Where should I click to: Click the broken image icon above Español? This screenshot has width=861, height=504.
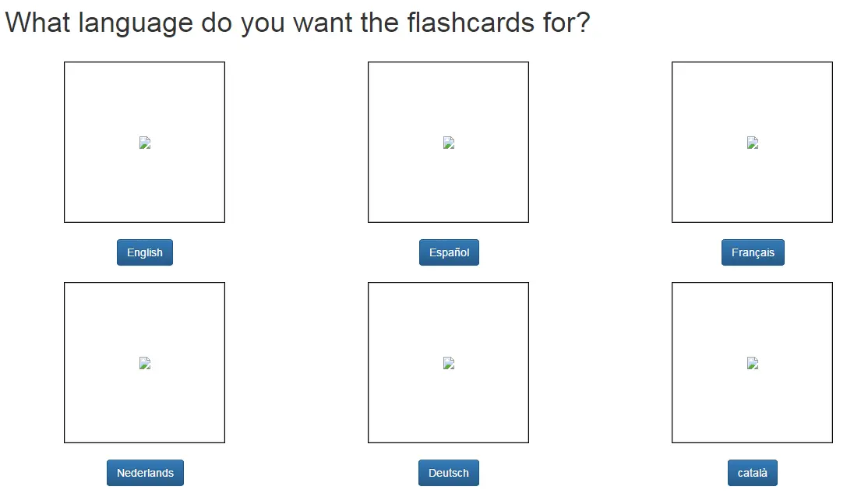click(449, 143)
